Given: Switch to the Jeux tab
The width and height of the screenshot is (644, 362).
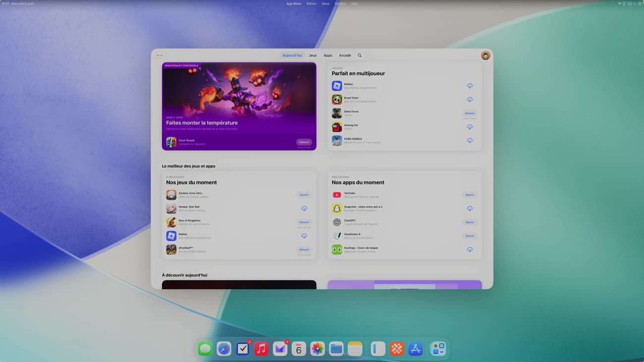Looking at the screenshot, I should (313, 55).
